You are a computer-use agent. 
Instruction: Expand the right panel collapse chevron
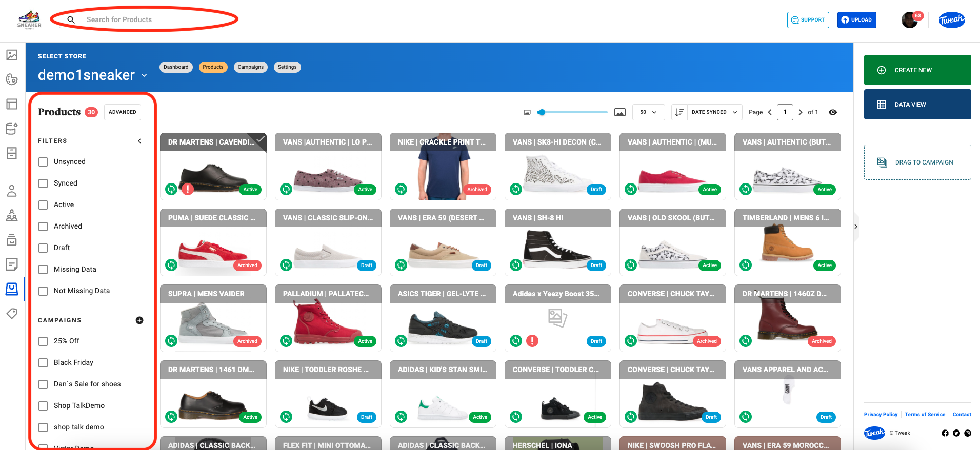pos(855,227)
